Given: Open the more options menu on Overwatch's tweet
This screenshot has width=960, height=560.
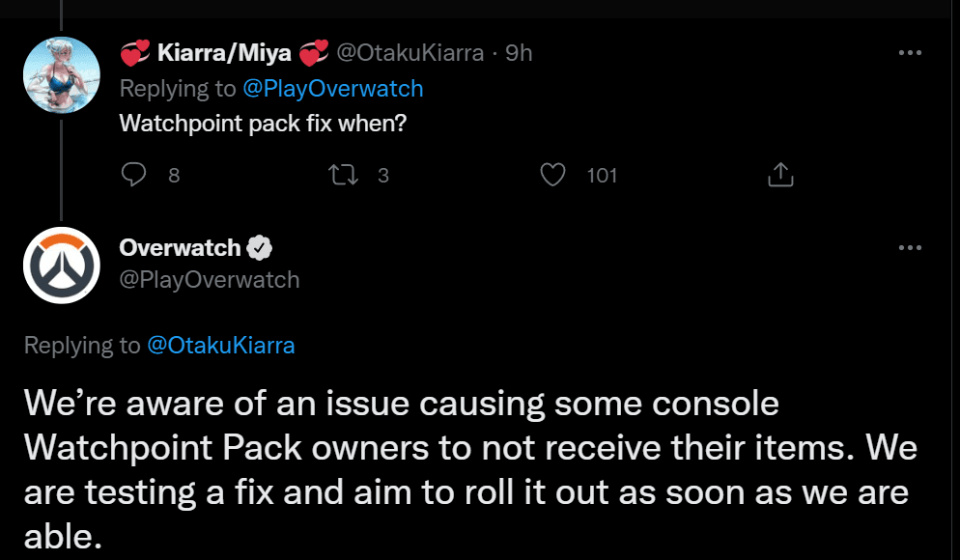Looking at the screenshot, I should click(x=909, y=247).
